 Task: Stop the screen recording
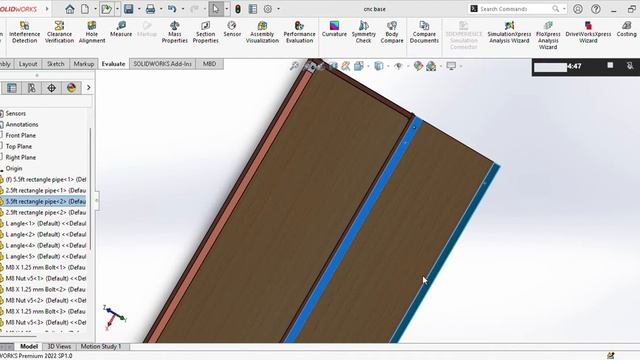point(610,65)
